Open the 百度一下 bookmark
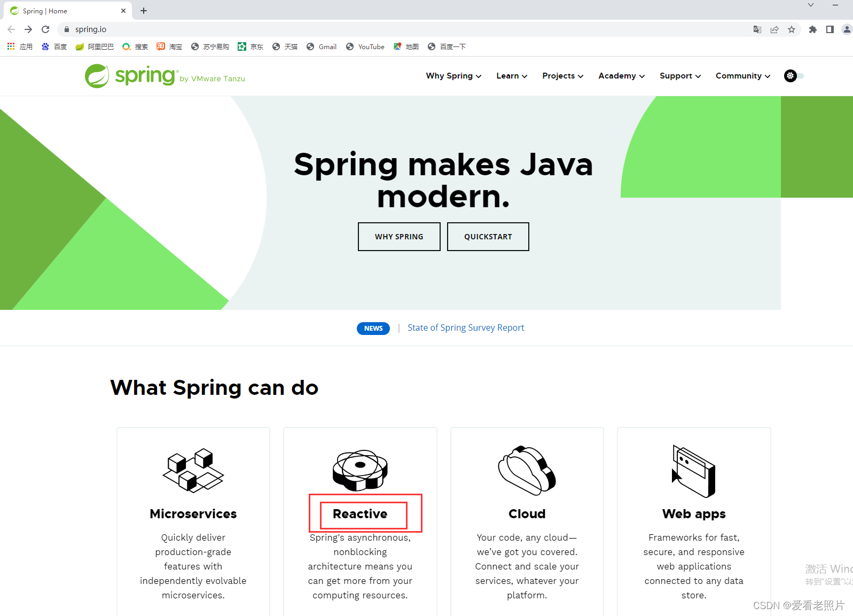 [447, 46]
